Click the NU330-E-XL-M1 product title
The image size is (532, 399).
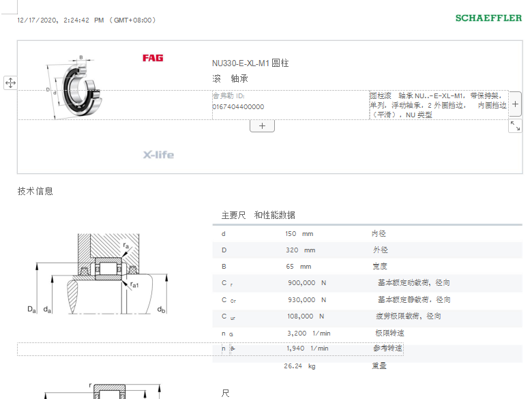coord(250,63)
